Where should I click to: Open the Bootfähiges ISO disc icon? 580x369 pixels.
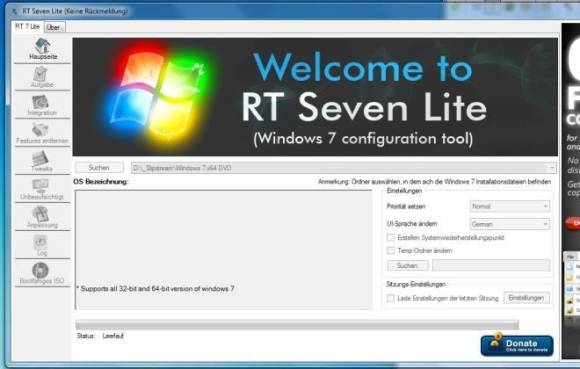pyautogui.click(x=41, y=270)
